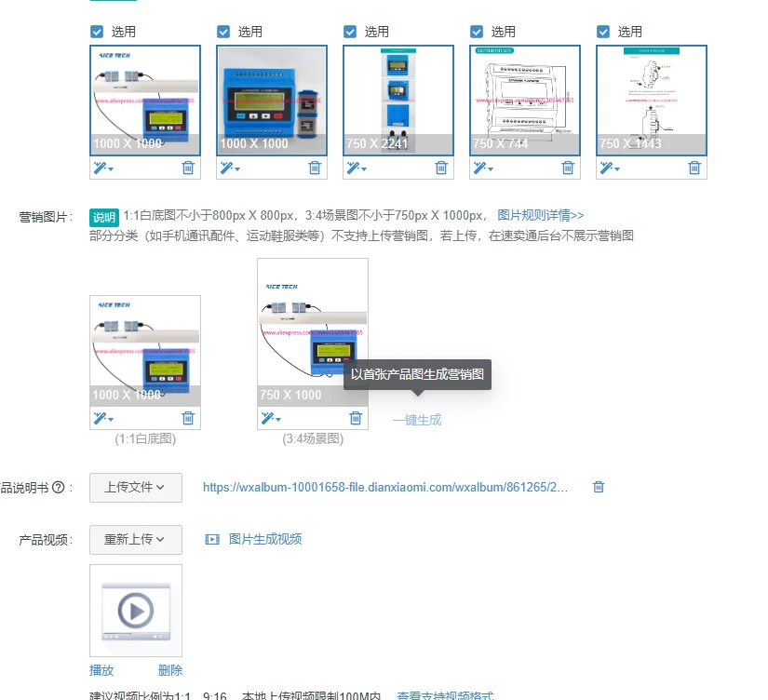Screen dimensions: 768x700
Task: Select the 750 X 744 diagram thumbnail
Action: [525, 101]
